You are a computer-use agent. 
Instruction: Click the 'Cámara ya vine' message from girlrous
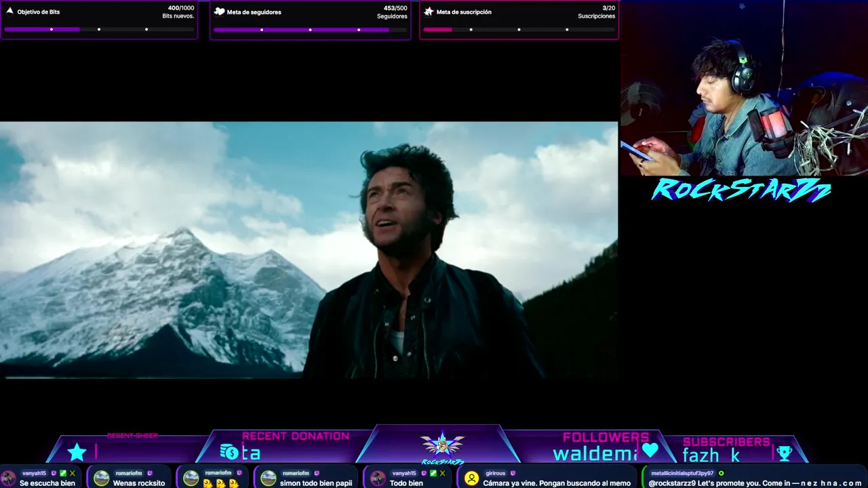pos(557,483)
